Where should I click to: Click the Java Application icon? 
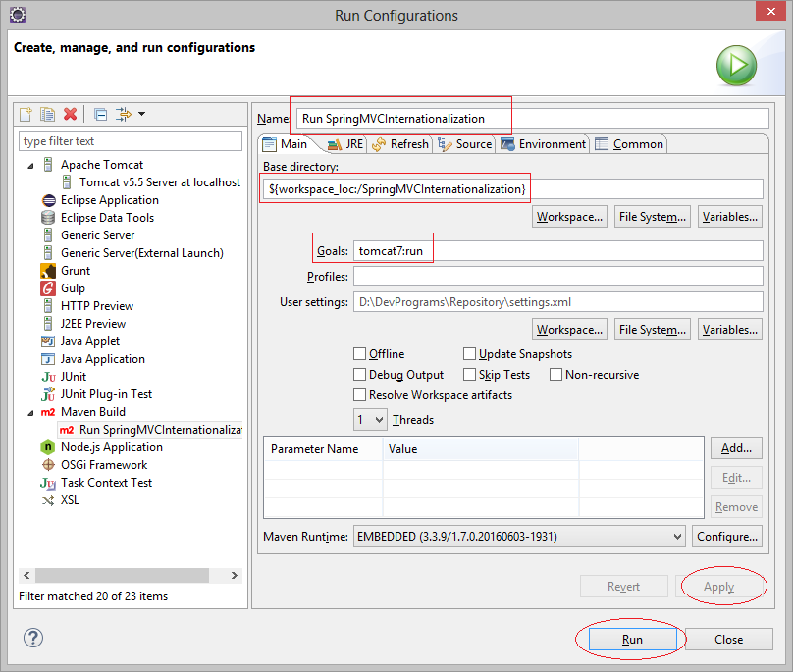(48, 359)
